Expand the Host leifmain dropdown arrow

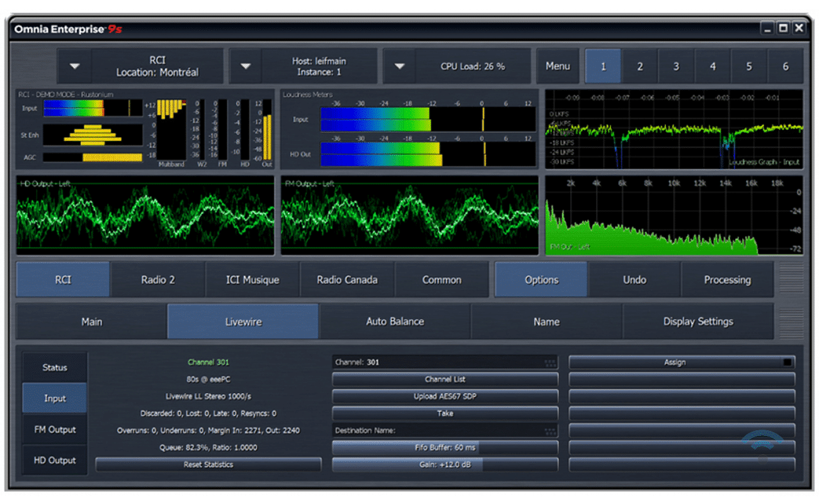[x=246, y=66]
